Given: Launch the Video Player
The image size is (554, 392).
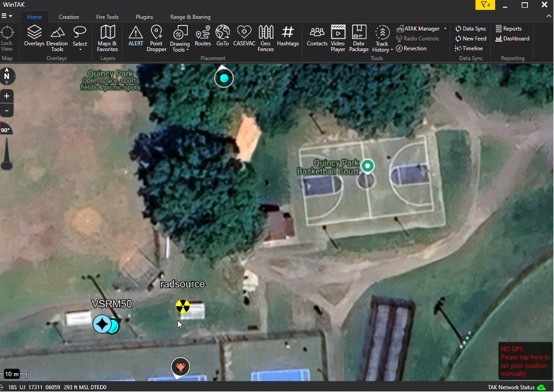Looking at the screenshot, I should pyautogui.click(x=338, y=38).
